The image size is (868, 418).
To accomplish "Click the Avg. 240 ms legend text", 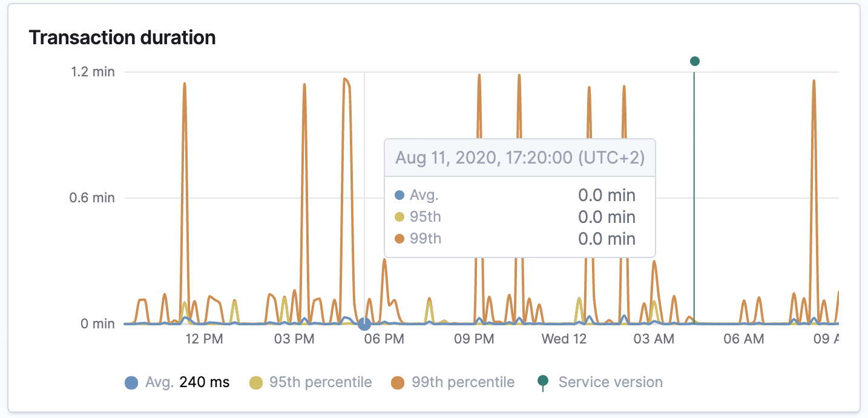I will pos(188,382).
